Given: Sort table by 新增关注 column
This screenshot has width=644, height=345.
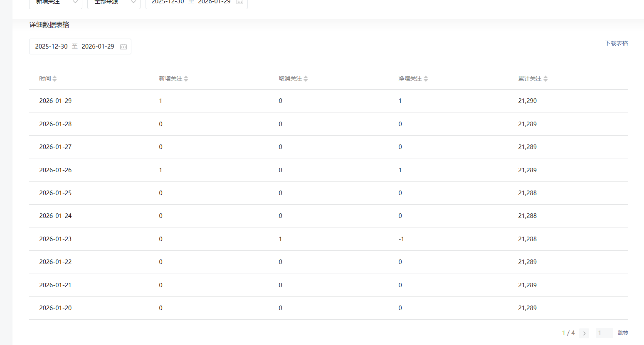Looking at the screenshot, I should (186, 79).
